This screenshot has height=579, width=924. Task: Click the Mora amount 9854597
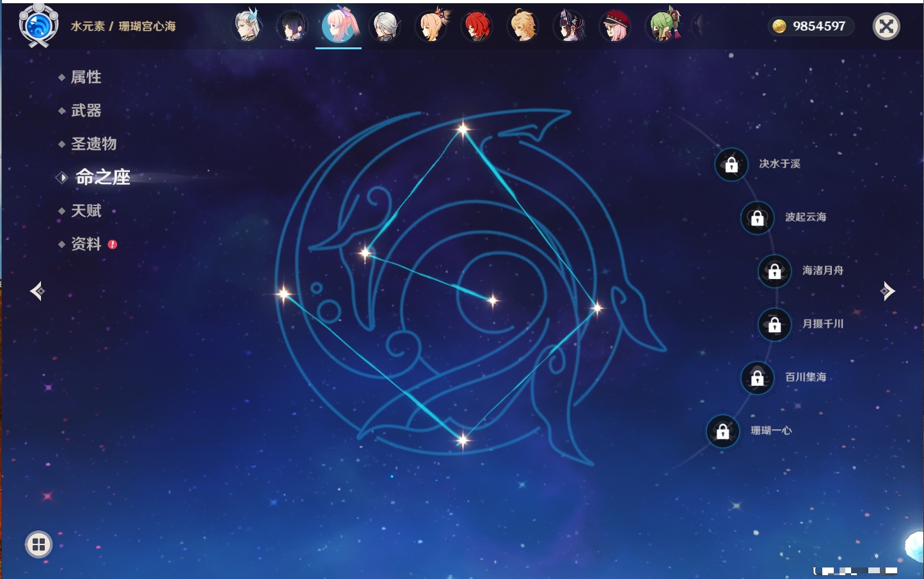(819, 26)
